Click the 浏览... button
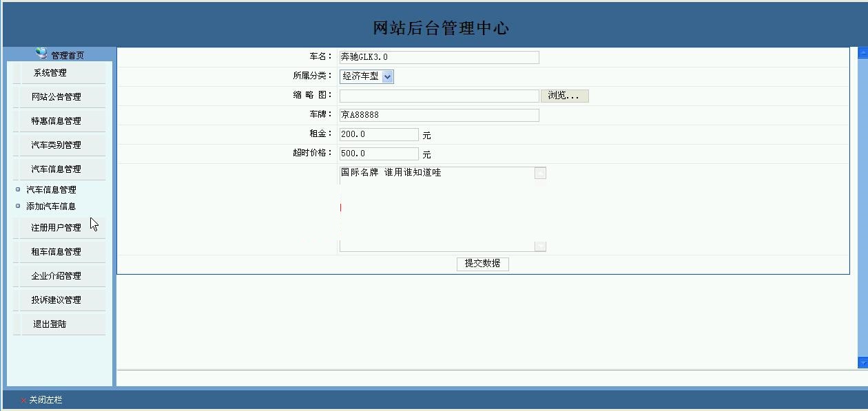The height and width of the screenshot is (411, 868). tap(564, 96)
